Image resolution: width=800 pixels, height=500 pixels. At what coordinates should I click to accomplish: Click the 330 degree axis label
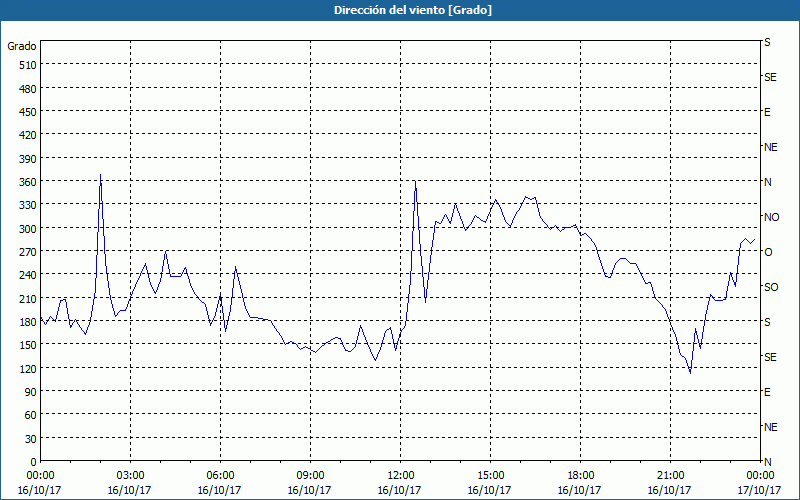click(x=28, y=205)
